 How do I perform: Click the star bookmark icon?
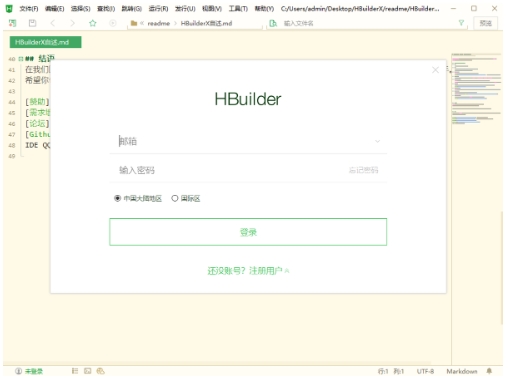93,23
